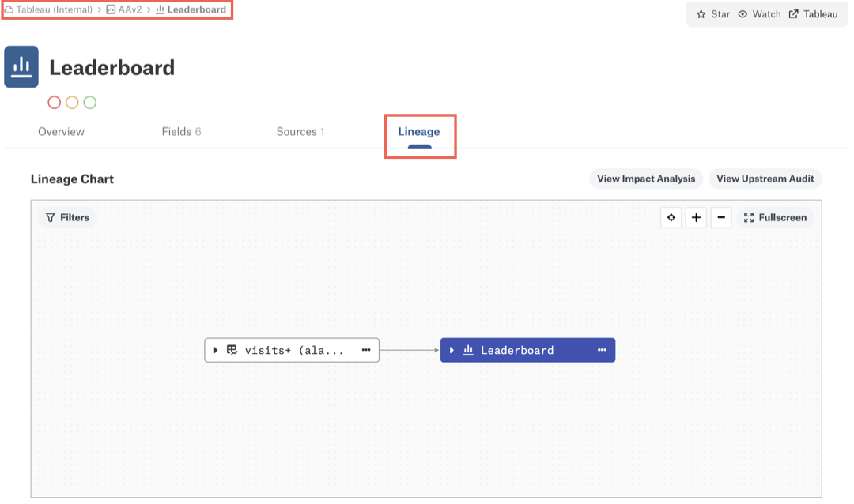Watch this Leaderboard asset
Image resolution: width=854 pixels, height=504 pixels.
[759, 14]
